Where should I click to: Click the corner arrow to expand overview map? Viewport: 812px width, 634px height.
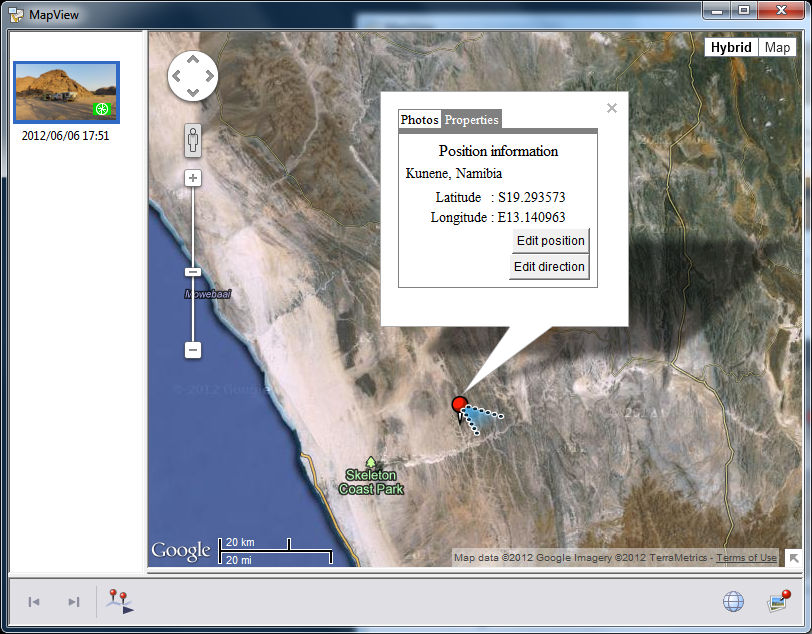coord(793,558)
